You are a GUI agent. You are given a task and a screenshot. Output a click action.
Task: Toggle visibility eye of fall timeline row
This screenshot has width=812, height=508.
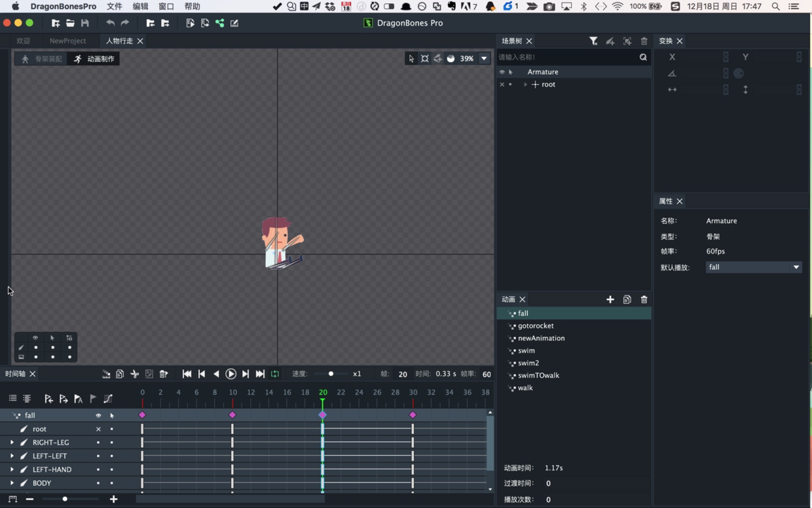(x=98, y=416)
